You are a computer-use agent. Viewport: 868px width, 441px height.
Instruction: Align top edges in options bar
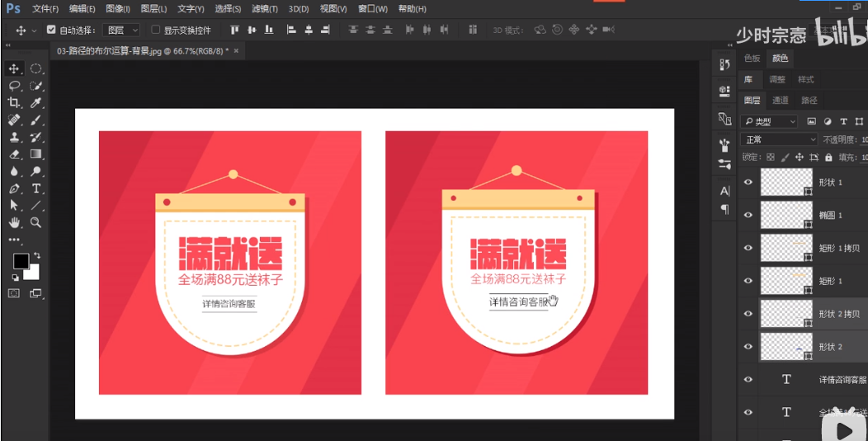(x=234, y=30)
